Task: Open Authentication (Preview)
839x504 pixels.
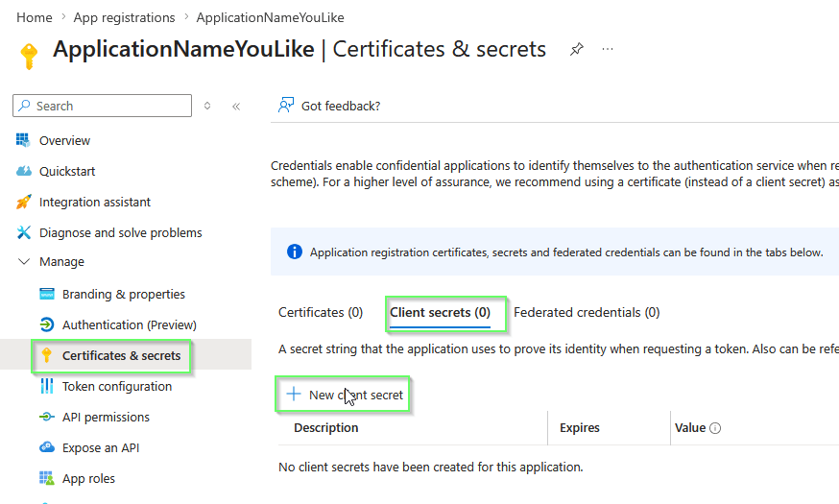Action: (130, 324)
